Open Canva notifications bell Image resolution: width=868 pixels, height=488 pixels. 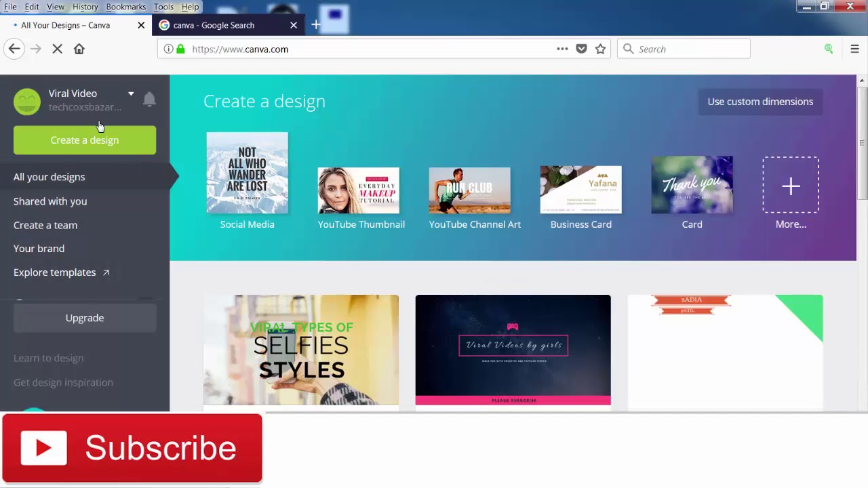point(149,100)
